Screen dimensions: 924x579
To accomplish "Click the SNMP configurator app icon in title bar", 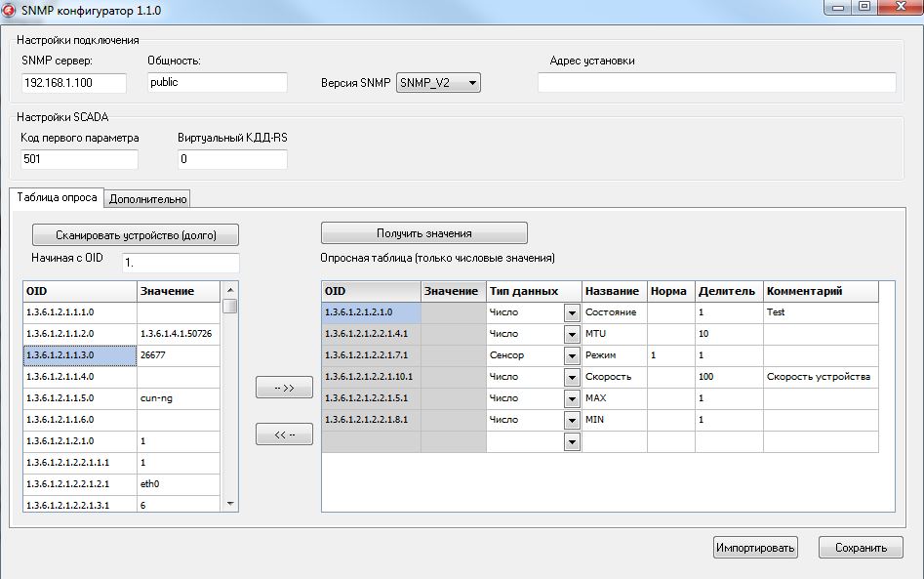I will pyautogui.click(x=10, y=10).
